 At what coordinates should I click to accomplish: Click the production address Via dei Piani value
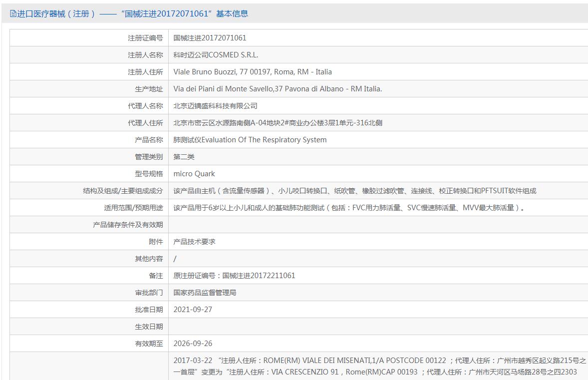[278, 89]
